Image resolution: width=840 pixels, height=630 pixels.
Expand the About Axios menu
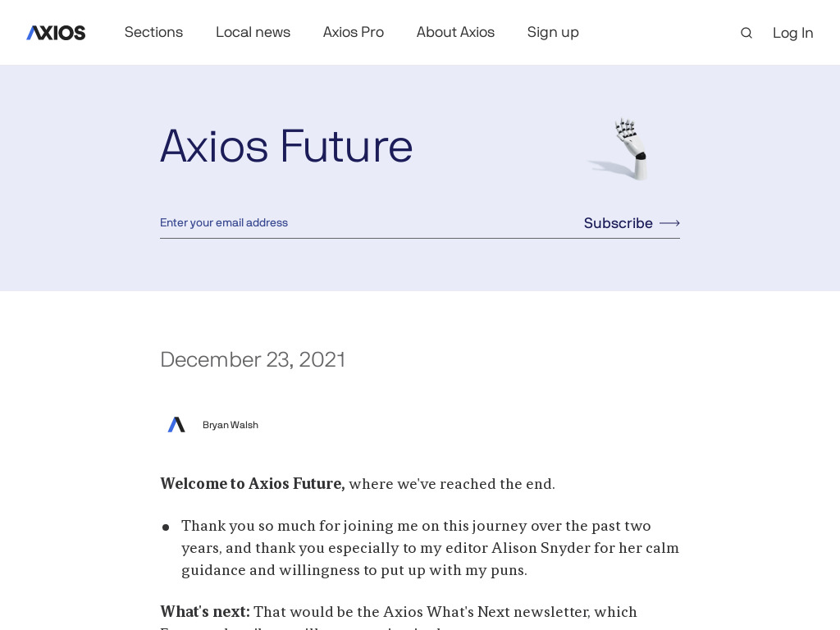[455, 33]
